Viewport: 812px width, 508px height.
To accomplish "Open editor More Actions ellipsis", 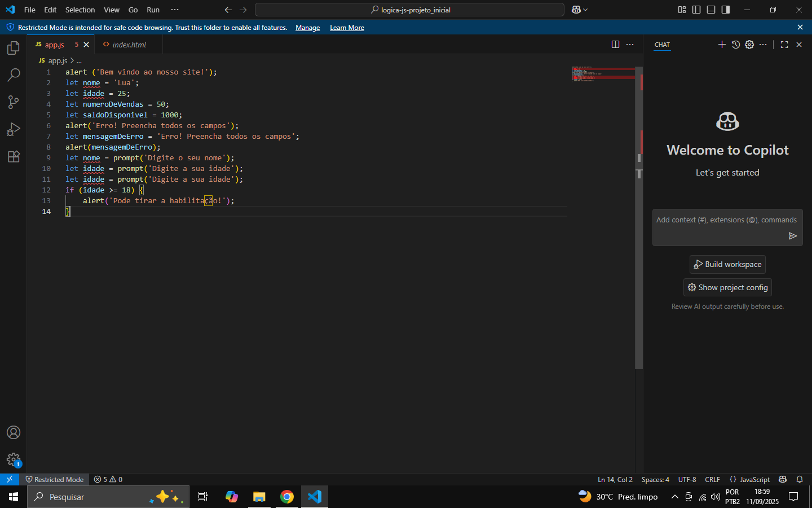I will click(630, 45).
